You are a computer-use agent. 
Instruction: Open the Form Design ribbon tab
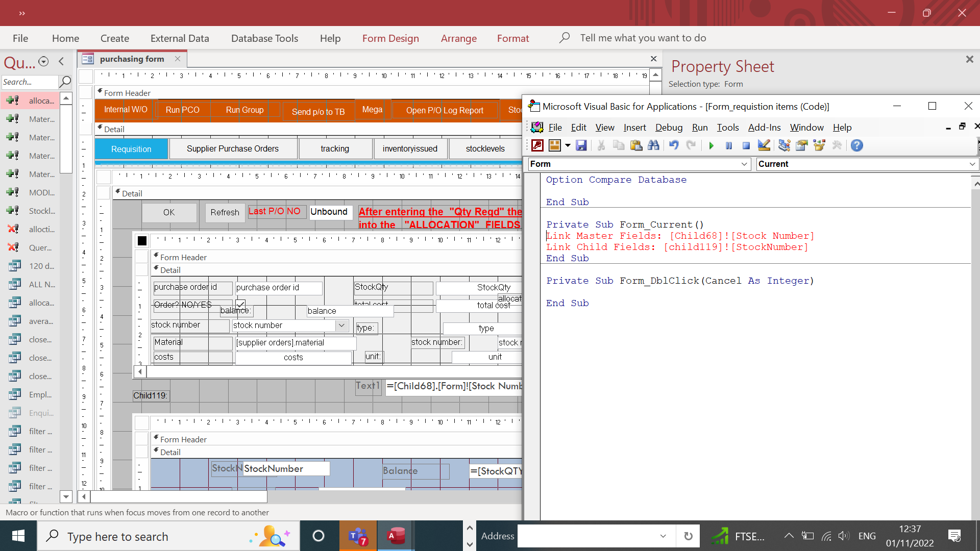click(390, 38)
